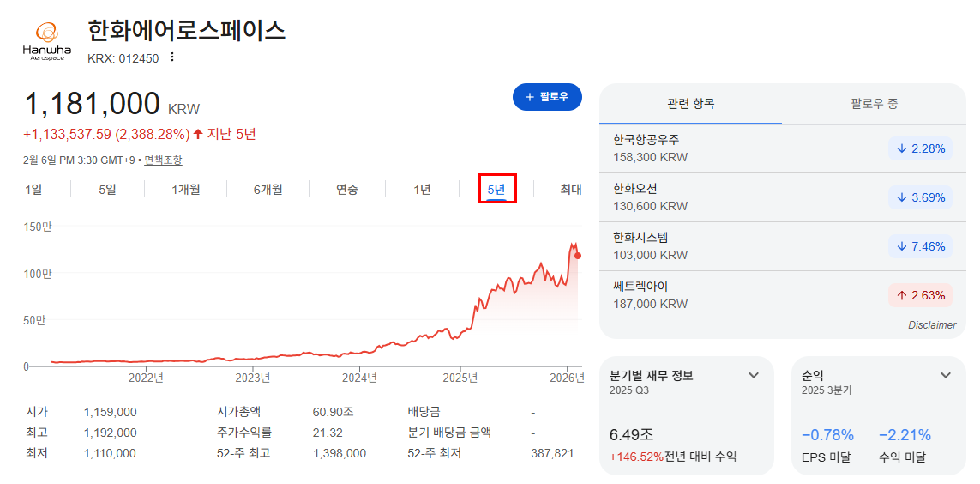Open the Disclaimer link in related panel

click(932, 325)
